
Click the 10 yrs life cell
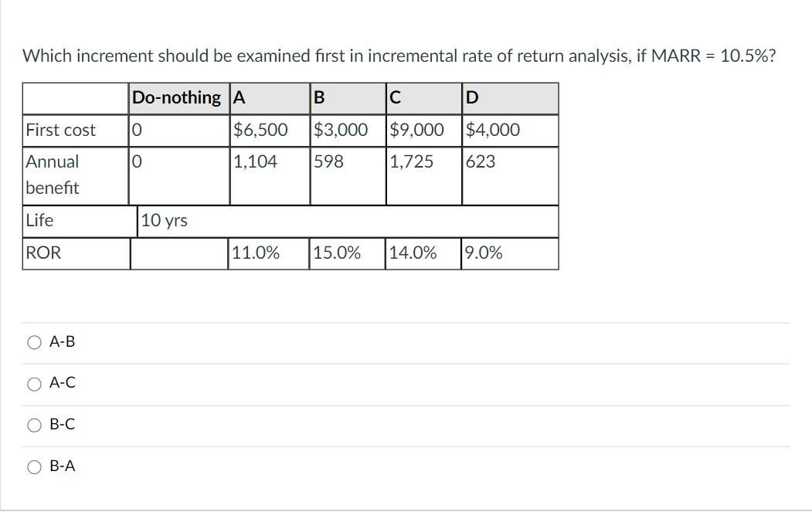pyautogui.click(x=164, y=220)
